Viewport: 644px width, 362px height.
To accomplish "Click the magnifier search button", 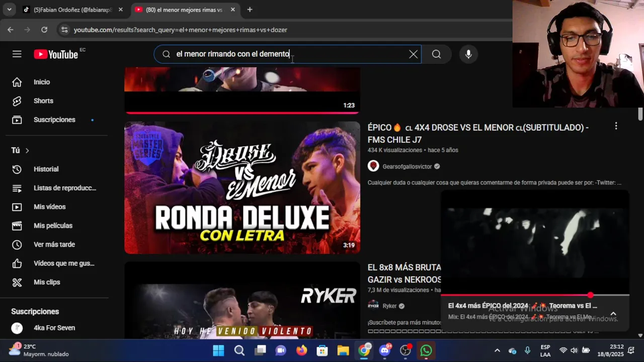I will 436,54.
